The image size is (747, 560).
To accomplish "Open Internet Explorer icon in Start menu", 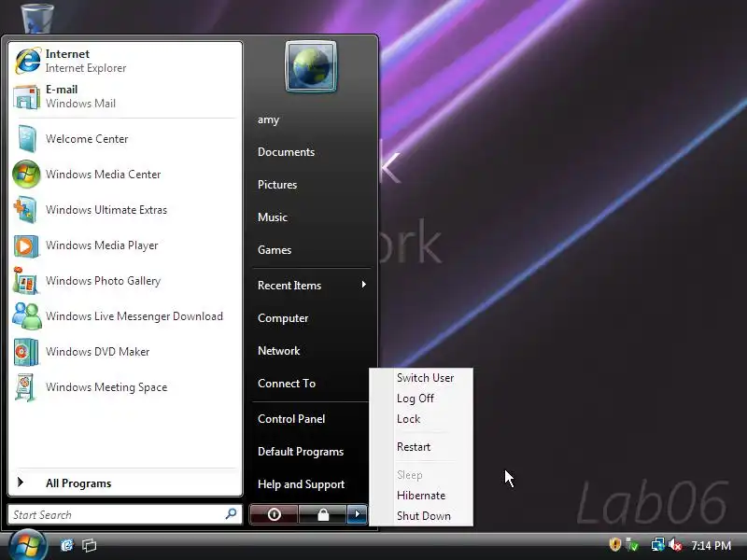I will [28, 61].
